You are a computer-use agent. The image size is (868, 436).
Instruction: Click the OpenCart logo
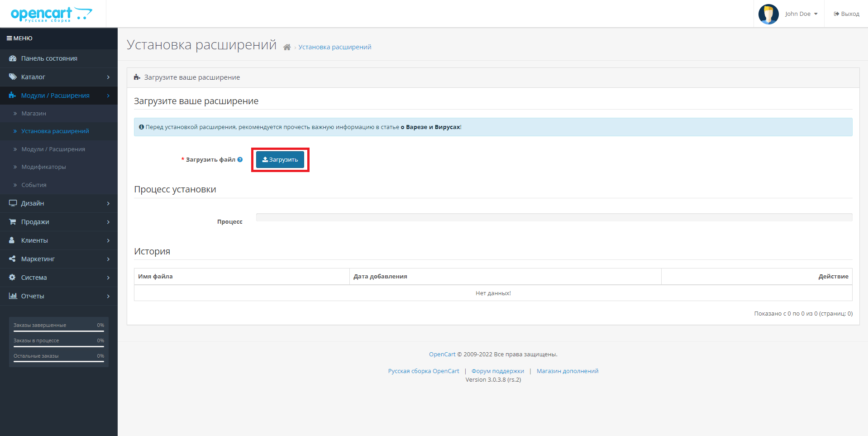tap(52, 14)
